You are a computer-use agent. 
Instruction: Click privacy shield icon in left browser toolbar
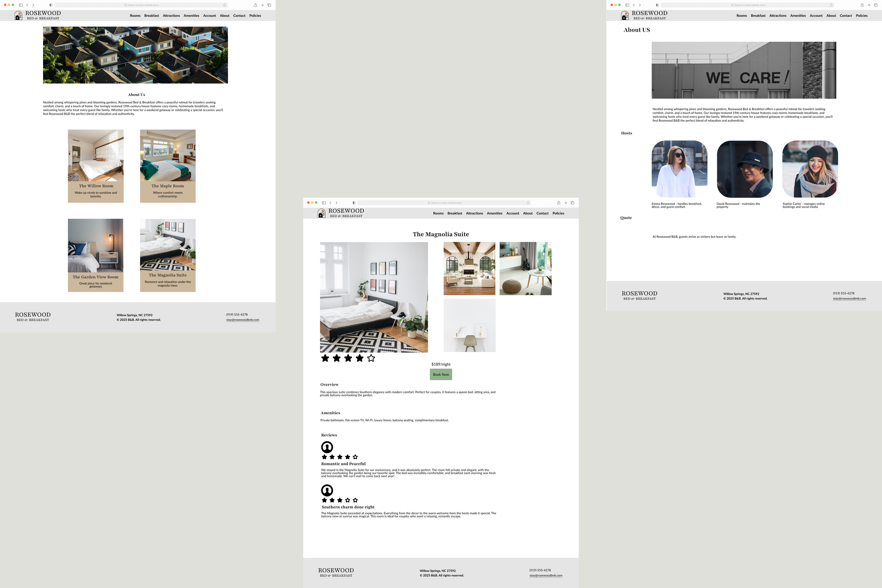50,5
